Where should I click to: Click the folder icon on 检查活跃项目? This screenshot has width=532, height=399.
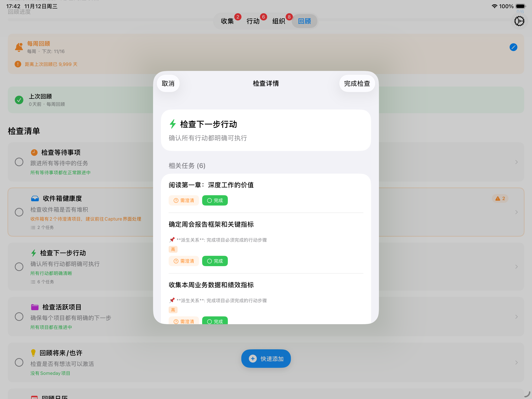coord(35,307)
